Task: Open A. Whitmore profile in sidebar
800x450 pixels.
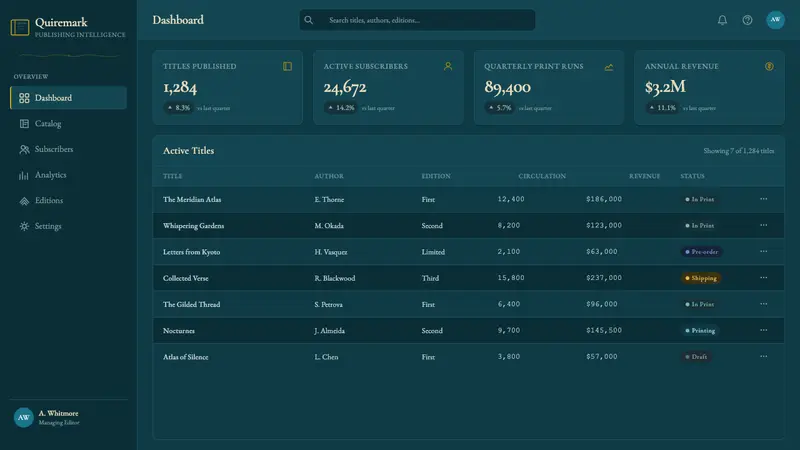Action: (68, 417)
